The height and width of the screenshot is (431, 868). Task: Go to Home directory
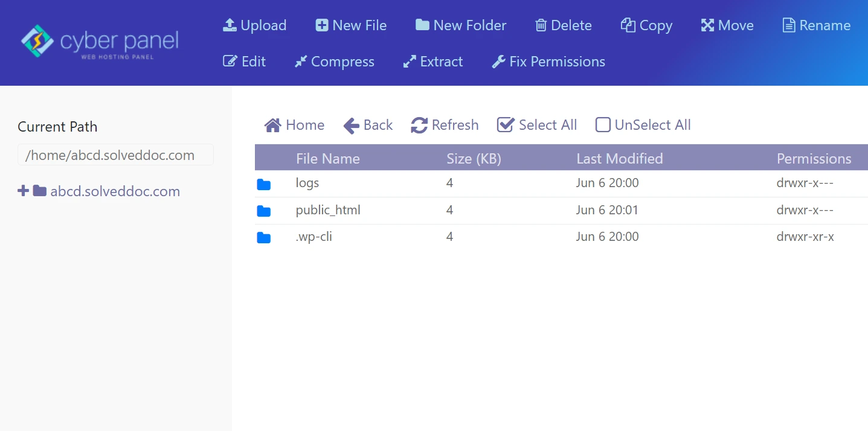294,125
